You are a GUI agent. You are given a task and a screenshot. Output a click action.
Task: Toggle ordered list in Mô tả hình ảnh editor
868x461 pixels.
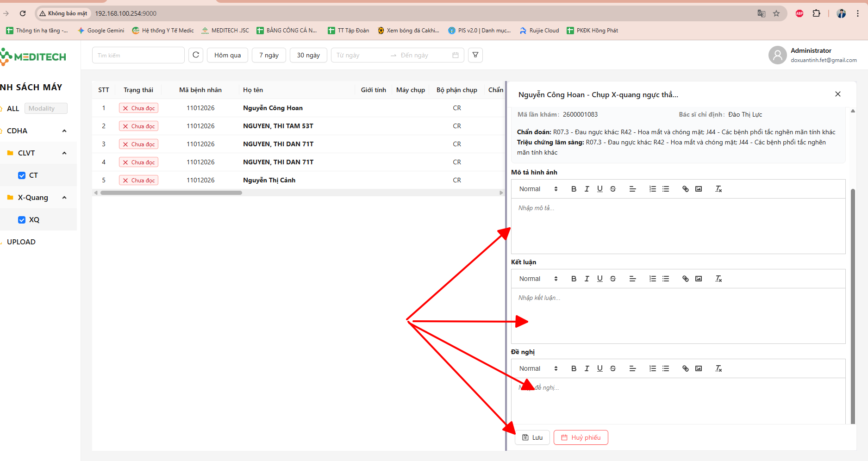(x=653, y=189)
